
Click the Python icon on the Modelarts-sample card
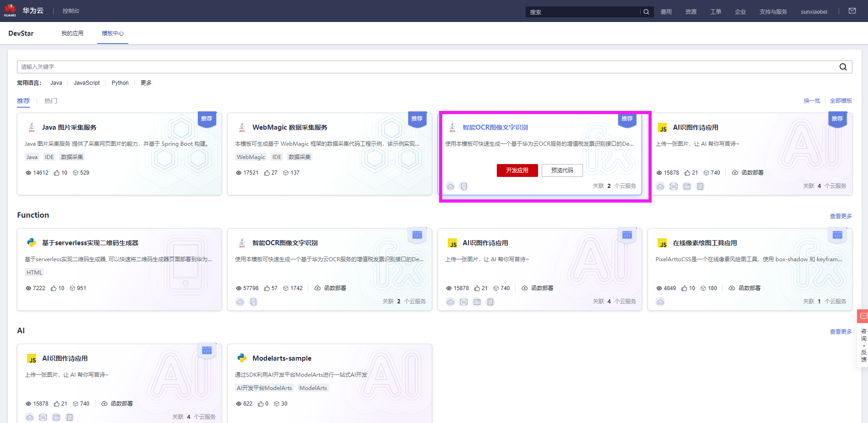(x=242, y=358)
